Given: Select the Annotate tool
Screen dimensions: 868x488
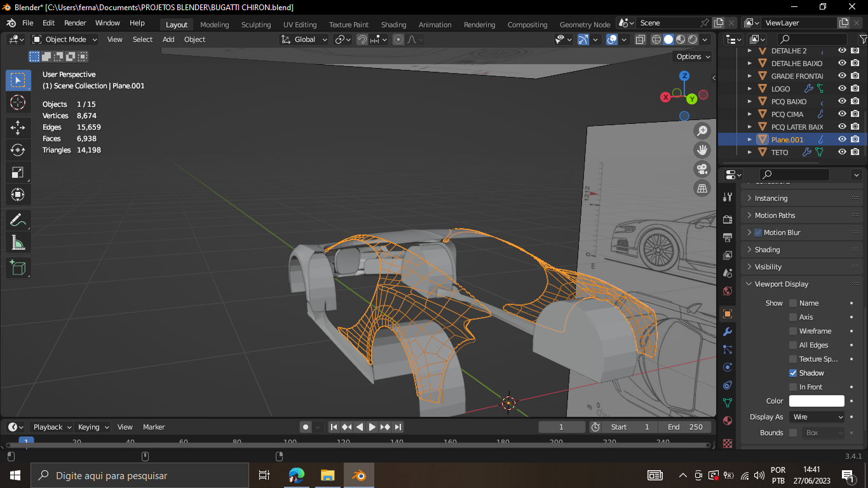Looking at the screenshot, I should click(x=18, y=220).
